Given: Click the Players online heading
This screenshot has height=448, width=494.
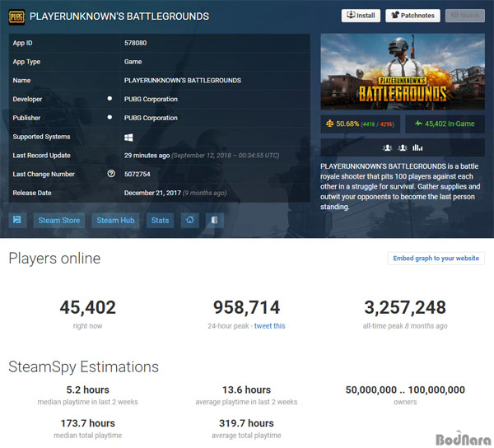Looking at the screenshot, I should pos(54,259).
